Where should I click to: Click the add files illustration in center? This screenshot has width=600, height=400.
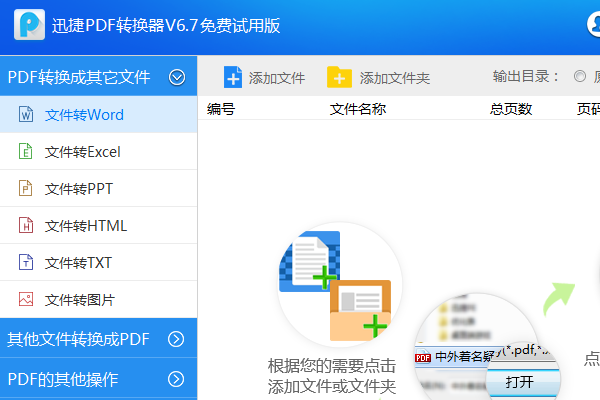click(339, 284)
